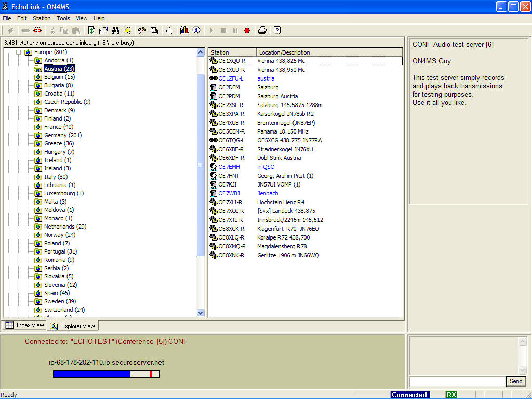The image size is (532, 399).
Task: Start recording with the red Record button
Action: point(247,31)
